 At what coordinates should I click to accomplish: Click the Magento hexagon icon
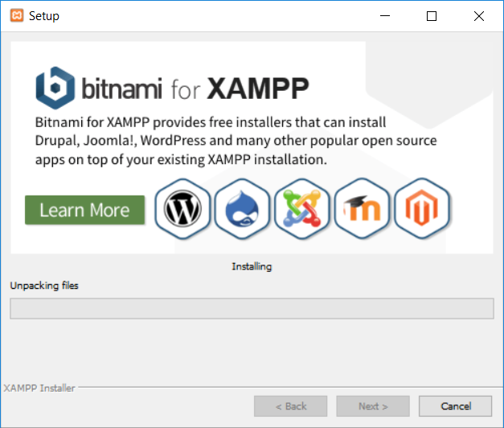coord(423,211)
